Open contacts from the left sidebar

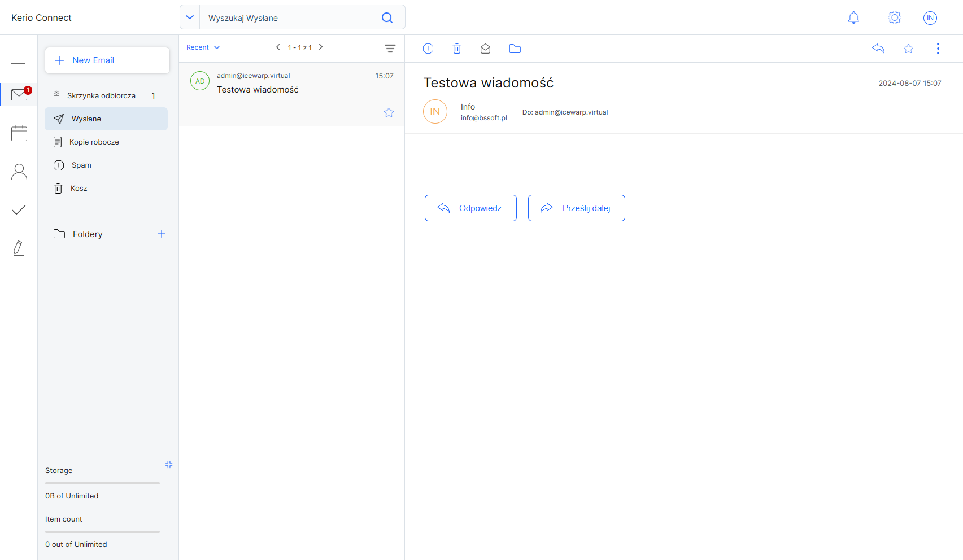point(19,172)
